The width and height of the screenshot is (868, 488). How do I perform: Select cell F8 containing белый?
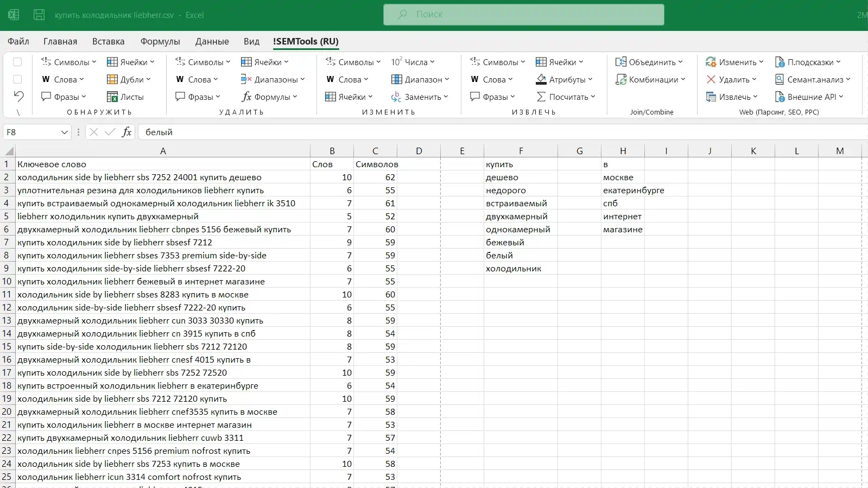(521, 255)
